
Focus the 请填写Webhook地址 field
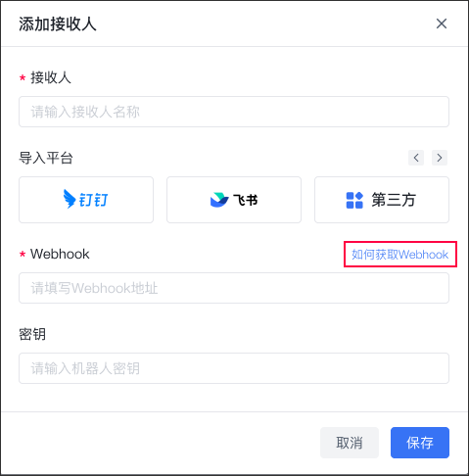(x=234, y=288)
